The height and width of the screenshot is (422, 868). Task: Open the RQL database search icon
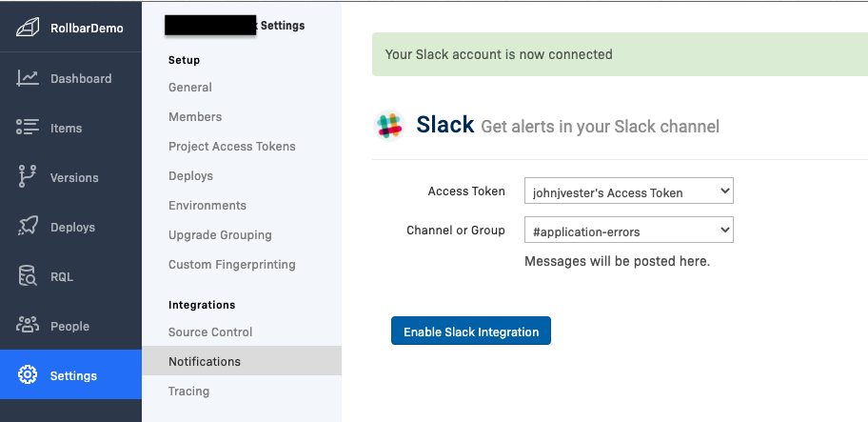28,276
